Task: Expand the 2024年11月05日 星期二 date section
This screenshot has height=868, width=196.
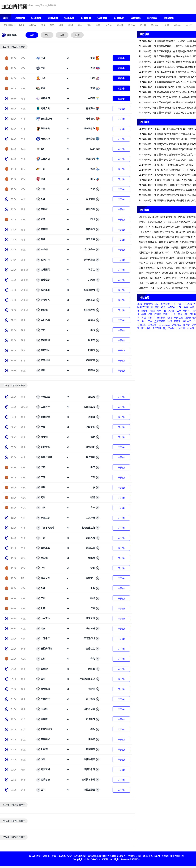Action: [14, 821]
